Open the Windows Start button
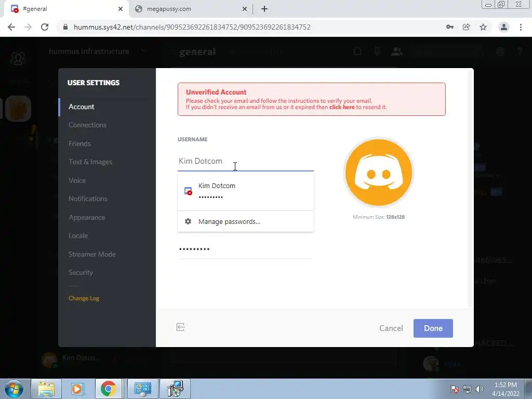Image resolution: width=532 pixels, height=399 pixels. pos(14,389)
